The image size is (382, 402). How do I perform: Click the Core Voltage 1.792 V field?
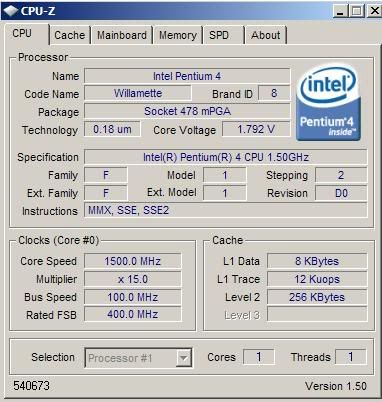(256, 129)
